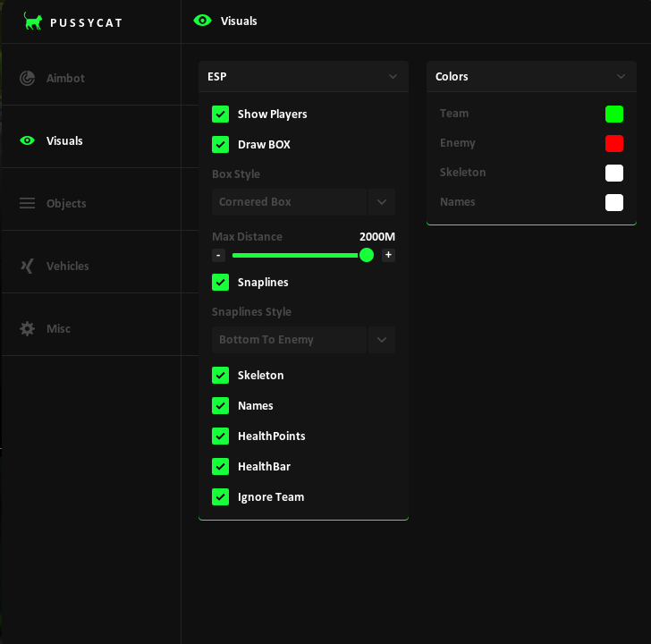Image resolution: width=651 pixels, height=644 pixels.
Task: Disable the Ignore Team checkbox
Action: (x=221, y=497)
